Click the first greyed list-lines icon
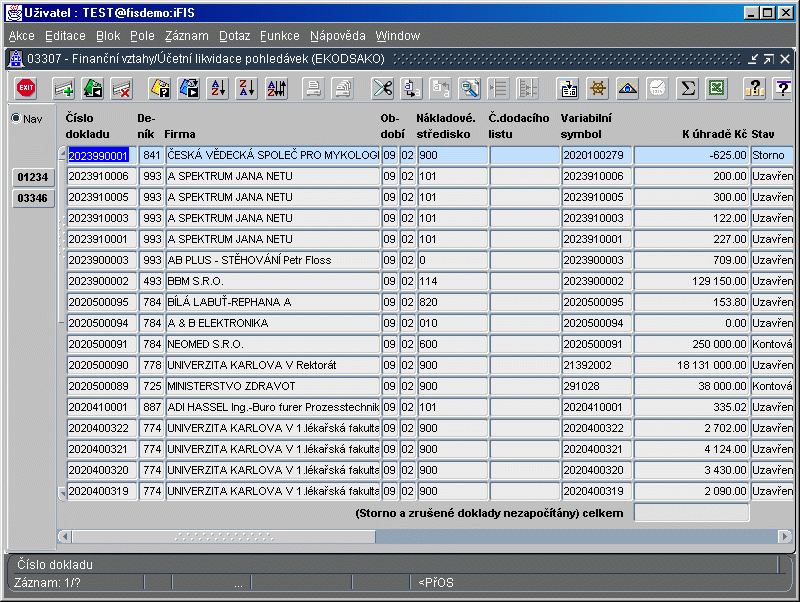This screenshot has width=800, height=602. tap(498, 89)
